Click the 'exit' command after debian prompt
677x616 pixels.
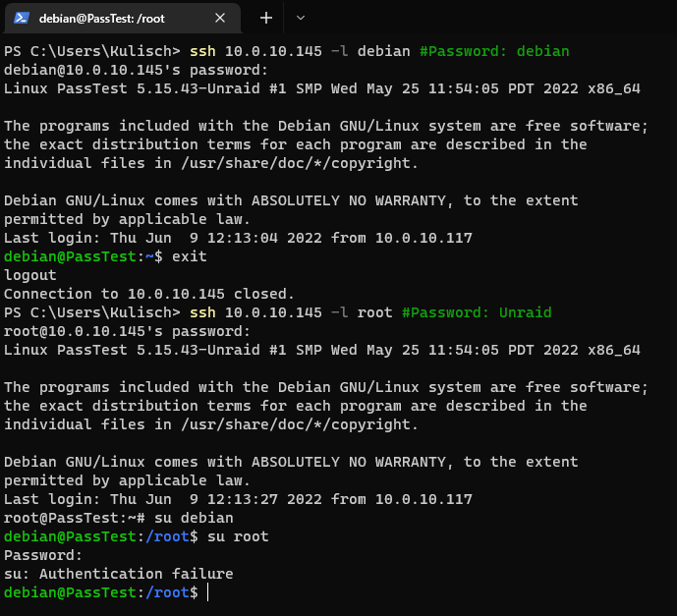click(189, 256)
